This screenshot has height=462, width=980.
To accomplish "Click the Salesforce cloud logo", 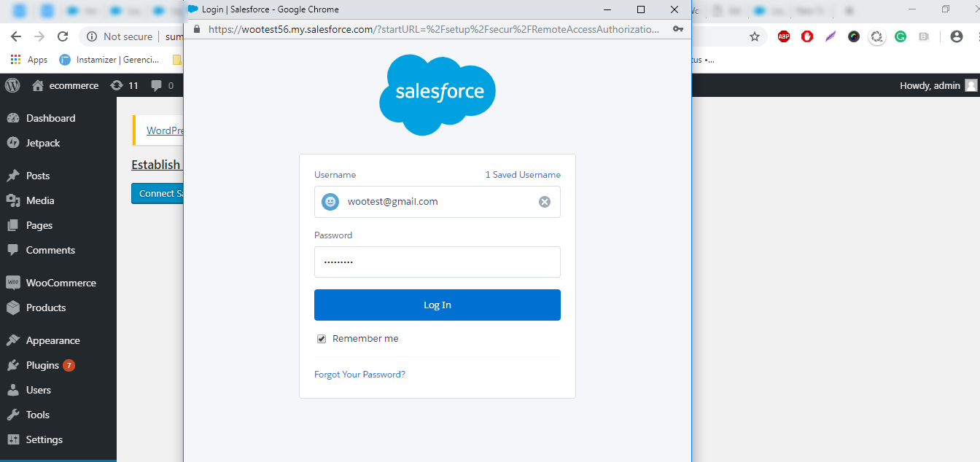I will point(437,95).
